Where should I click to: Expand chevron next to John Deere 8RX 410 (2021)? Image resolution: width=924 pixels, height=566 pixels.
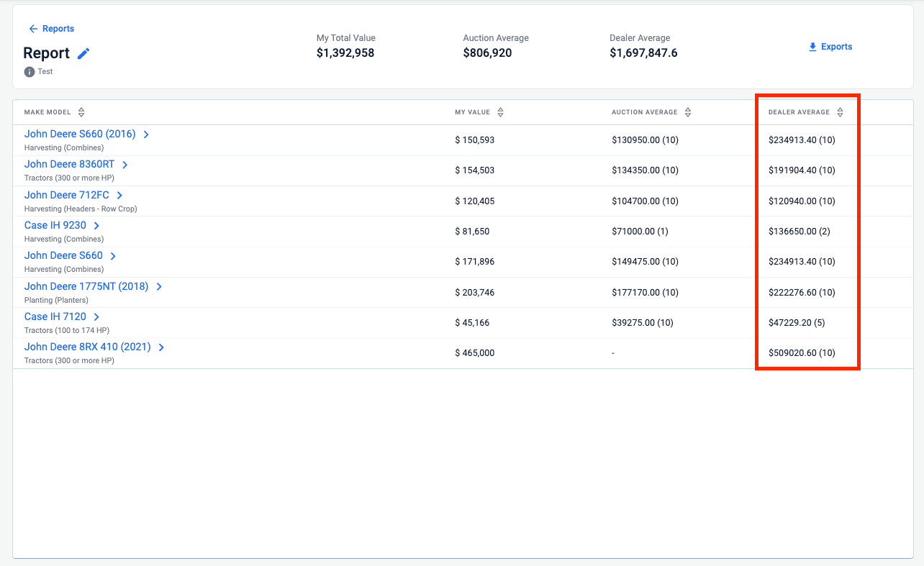[161, 347]
